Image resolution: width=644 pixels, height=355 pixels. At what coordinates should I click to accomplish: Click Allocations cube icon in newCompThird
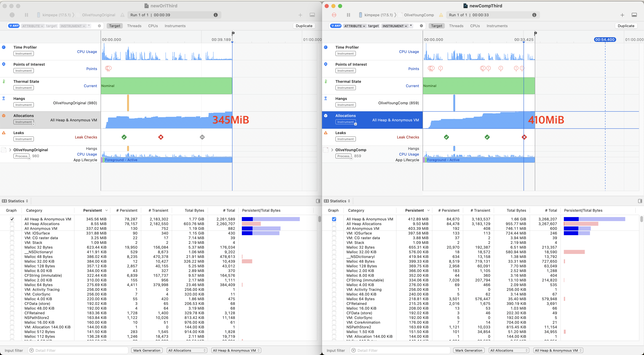[x=326, y=116]
